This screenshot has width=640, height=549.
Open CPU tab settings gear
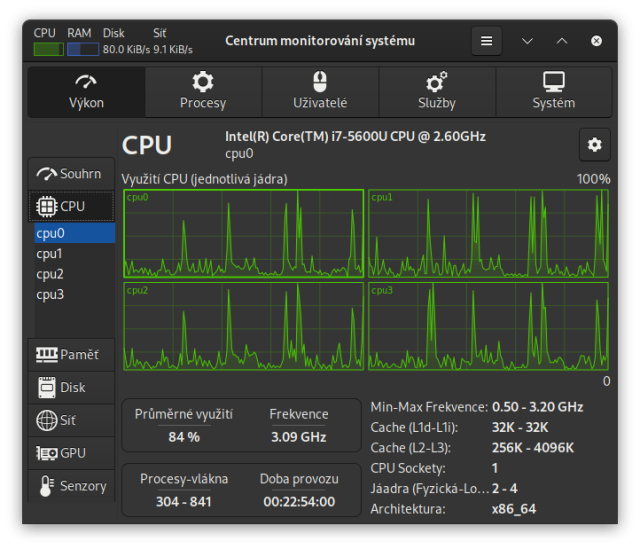coord(594,144)
